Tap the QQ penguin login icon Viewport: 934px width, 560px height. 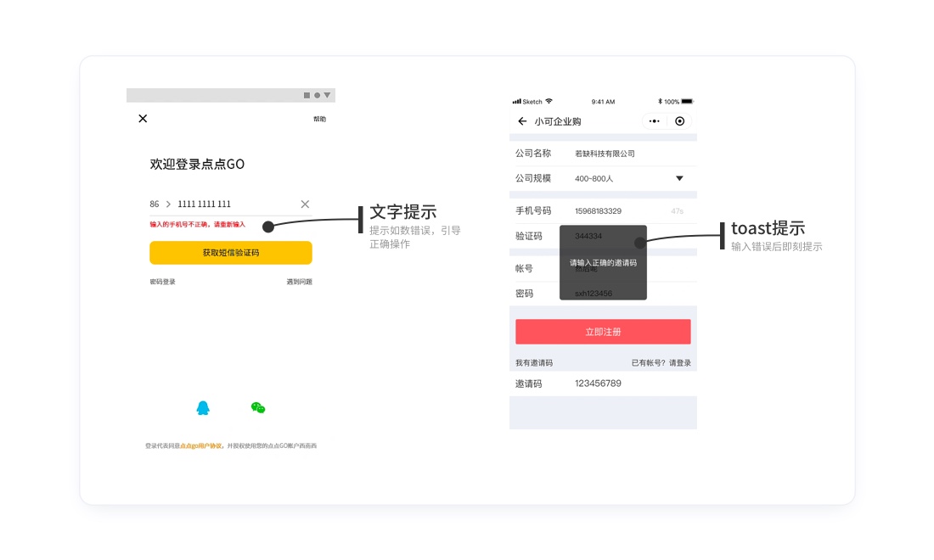pyautogui.click(x=203, y=408)
